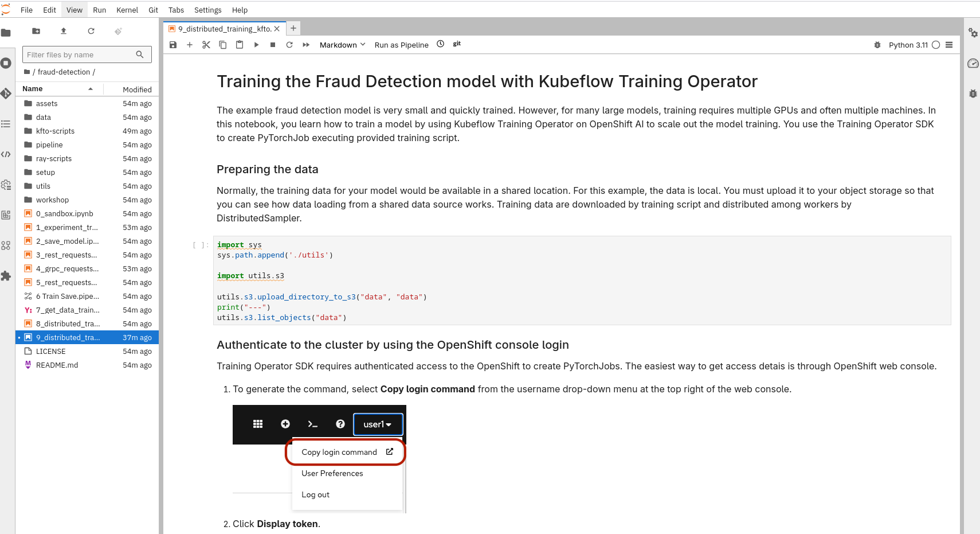Image resolution: width=980 pixels, height=534 pixels.
Task: Interrupt the kernel with the stop icon
Action: click(x=273, y=45)
